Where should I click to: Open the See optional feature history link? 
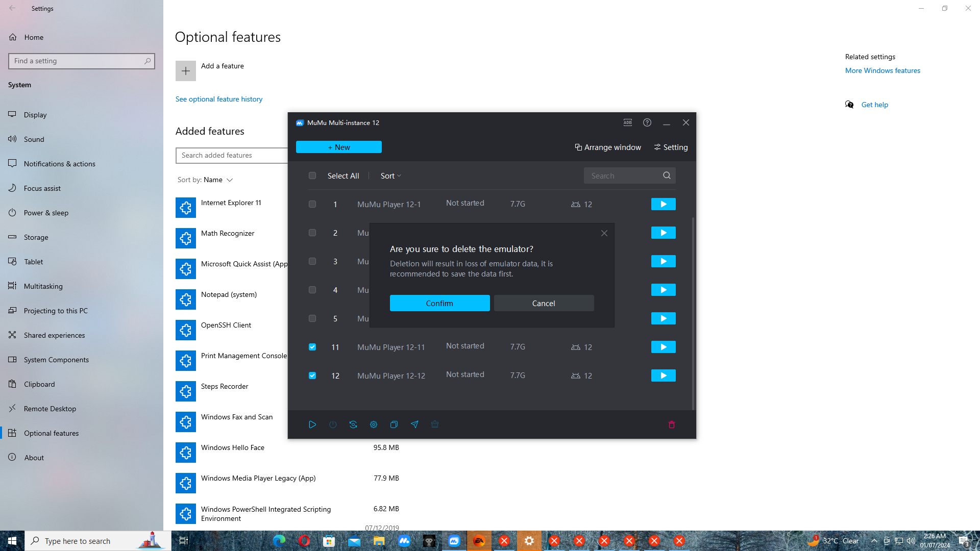coord(219,99)
